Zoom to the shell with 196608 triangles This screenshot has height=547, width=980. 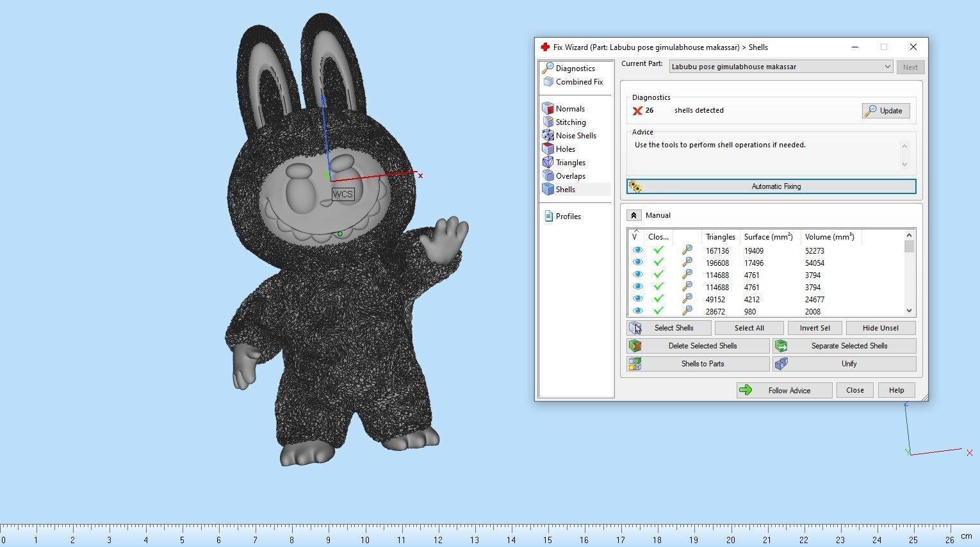coord(687,263)
